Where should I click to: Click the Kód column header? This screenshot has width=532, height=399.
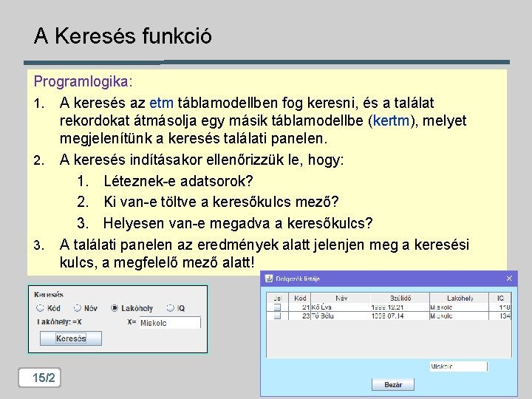click(x=300, y=298)
